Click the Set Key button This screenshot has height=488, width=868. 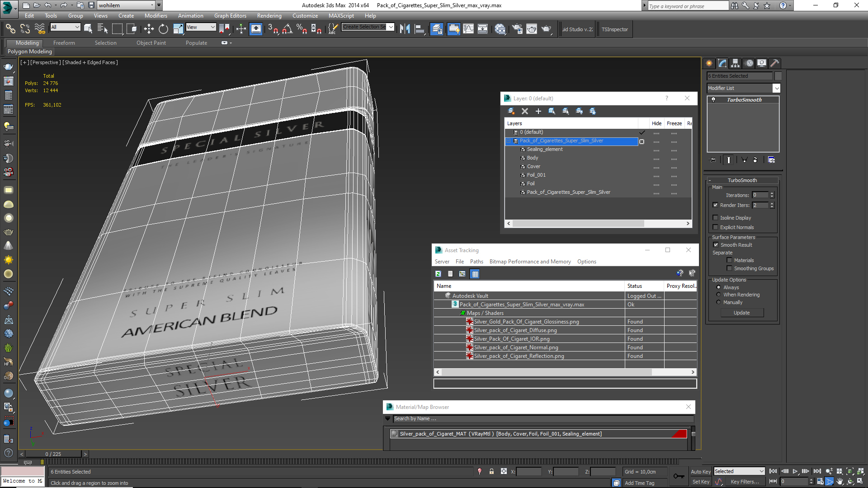coord(701,482)
